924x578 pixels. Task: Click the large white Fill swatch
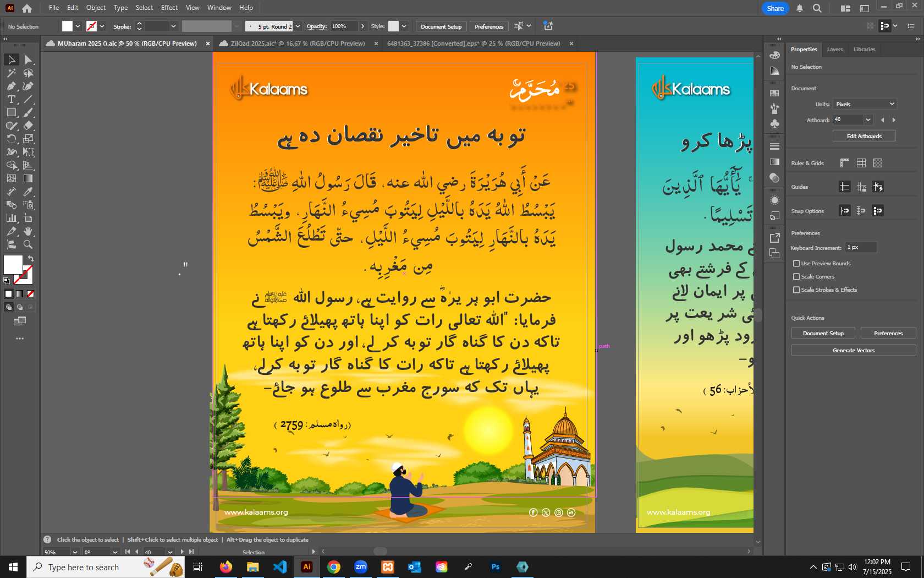pyautogui.click(x=13, y=265)
